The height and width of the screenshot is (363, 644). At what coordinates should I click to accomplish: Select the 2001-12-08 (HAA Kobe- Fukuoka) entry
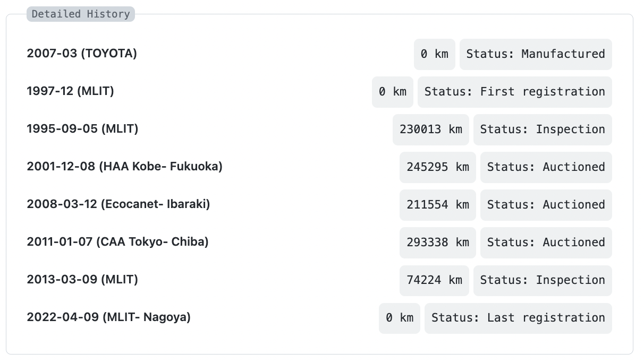(x=124, y=166)
